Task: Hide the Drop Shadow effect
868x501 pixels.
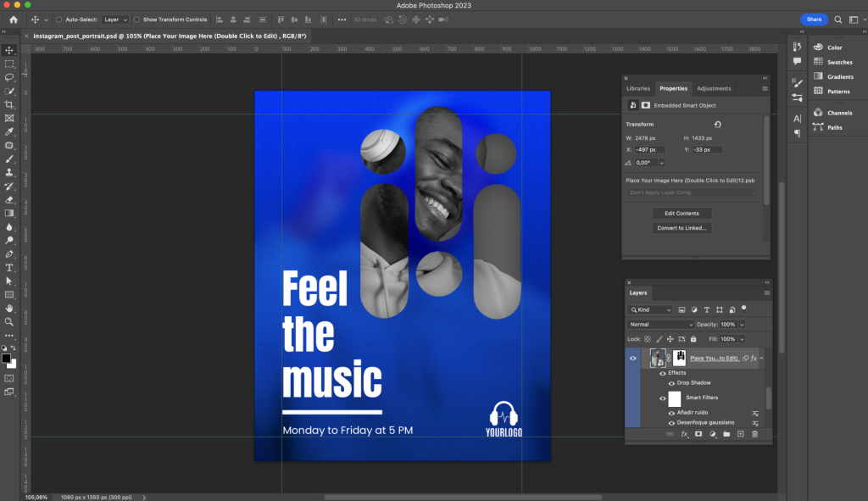Action: pos(671,383)
